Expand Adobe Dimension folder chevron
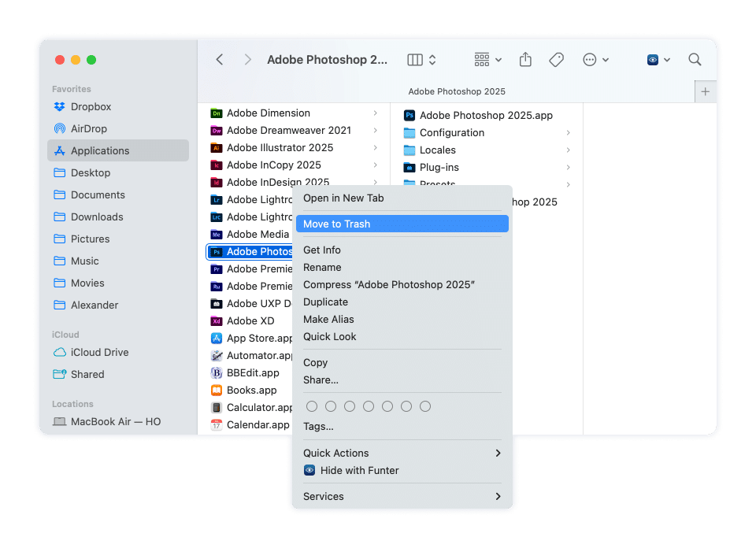Image resolution: width=756 pixels, height=548 pixels. pos(375,113)
